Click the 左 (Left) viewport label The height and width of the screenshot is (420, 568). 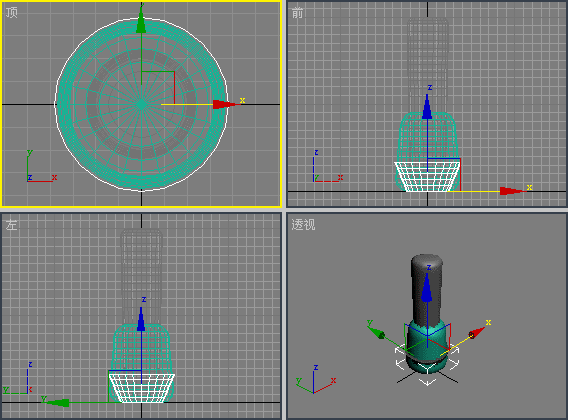coord(12,225)
